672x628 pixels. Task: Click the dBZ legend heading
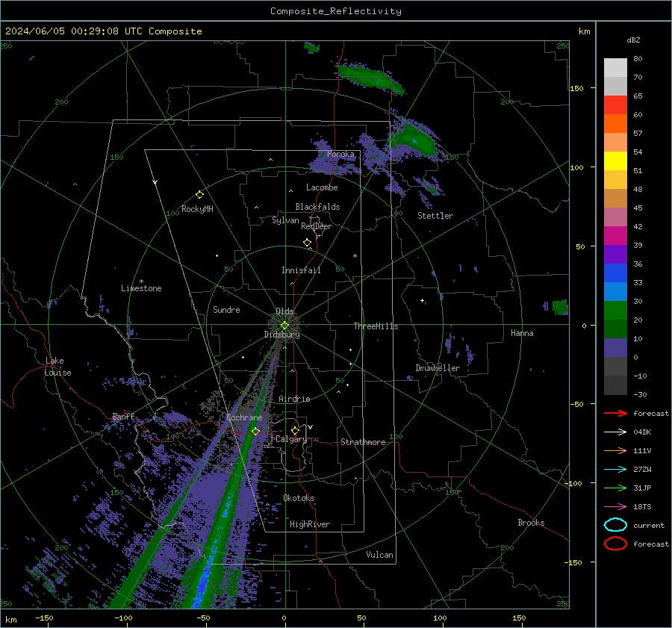click(633, 40)
